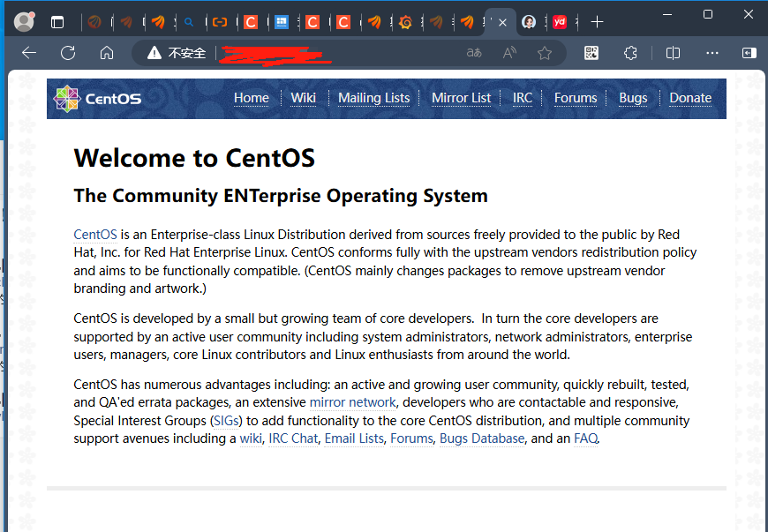
Task: Click the Community ENTerprise Operating System subheading
Action: tap(281, 196)
